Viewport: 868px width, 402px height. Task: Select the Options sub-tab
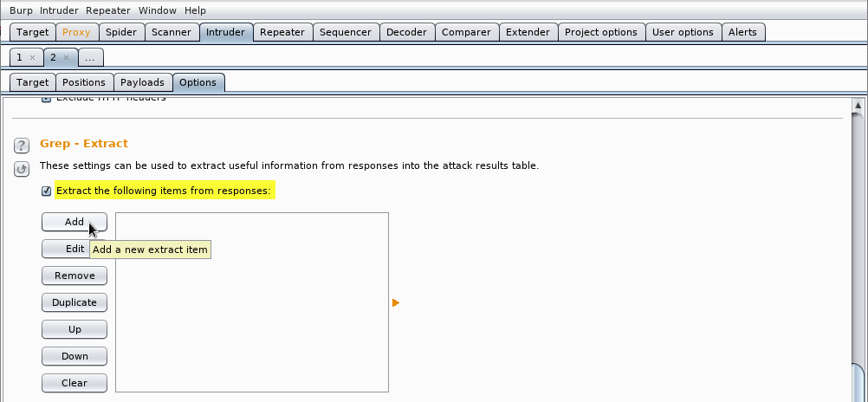point(198,82)
